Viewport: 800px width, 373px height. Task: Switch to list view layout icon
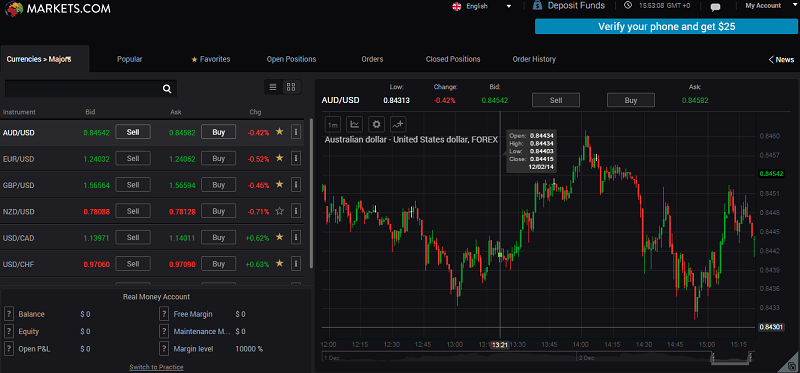pos(273,87)
